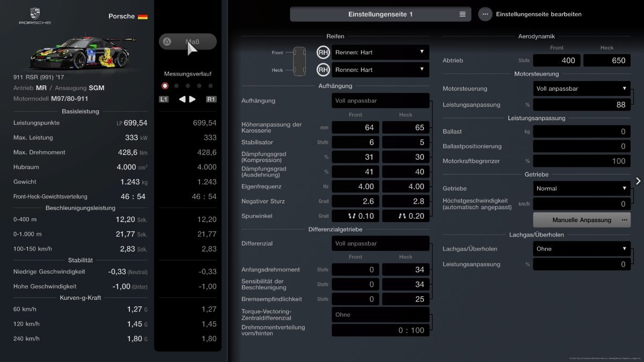Image resolution: width=644 pixels, height=362 pixels.
Task: Select the fourth measurement history dot
Action: (x=199, y=86)
